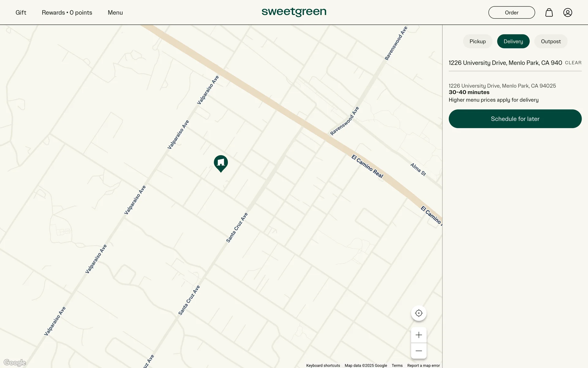Screen dimensions: 588x368
Task: Switch to Outpost order mode
Action: (x=551, y=41)
